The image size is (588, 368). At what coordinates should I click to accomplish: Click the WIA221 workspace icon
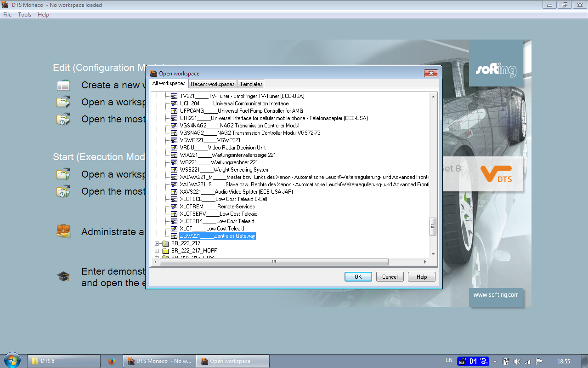[174, 155]
